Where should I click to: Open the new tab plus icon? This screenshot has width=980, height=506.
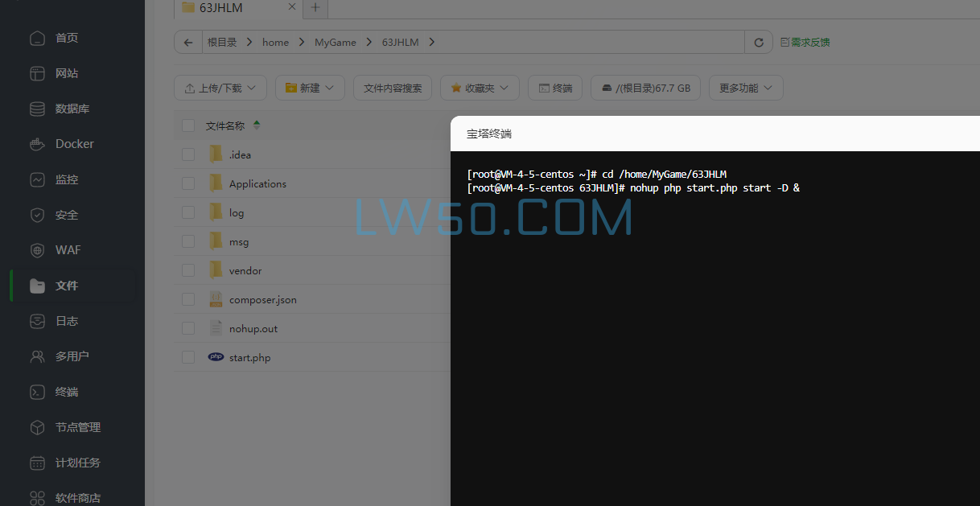[315, 8]
